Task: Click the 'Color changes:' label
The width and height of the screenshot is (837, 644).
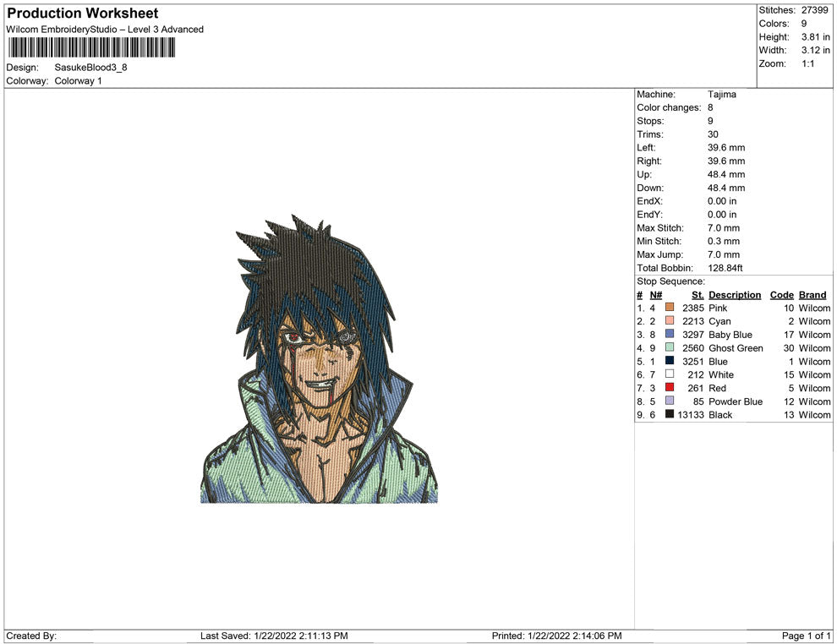Action: [669, 108]
